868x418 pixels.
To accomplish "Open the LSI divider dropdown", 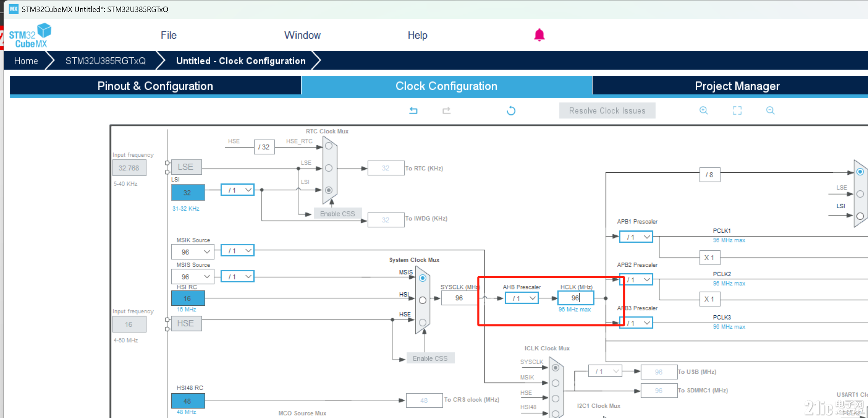I will pyautogui.click(x=238, y=190).
